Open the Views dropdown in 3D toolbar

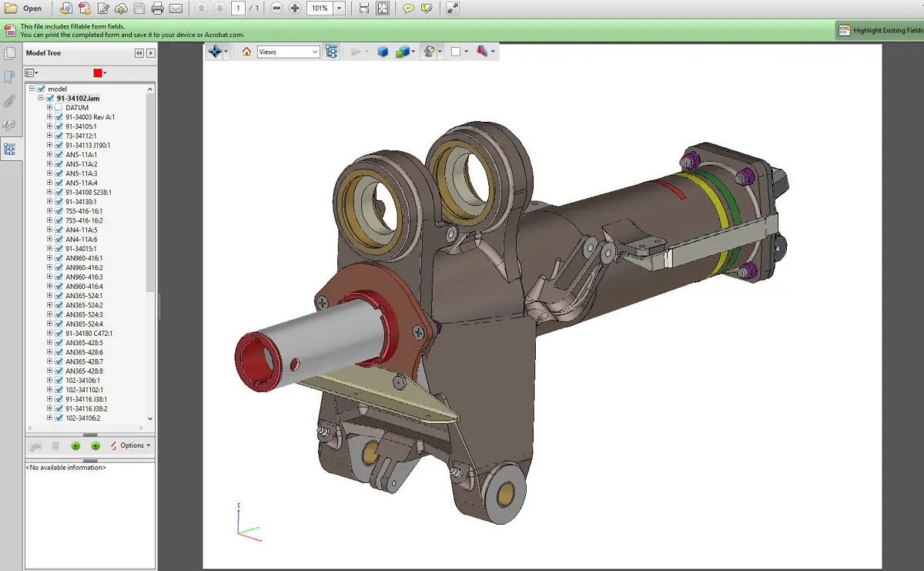tap(288, 52)
